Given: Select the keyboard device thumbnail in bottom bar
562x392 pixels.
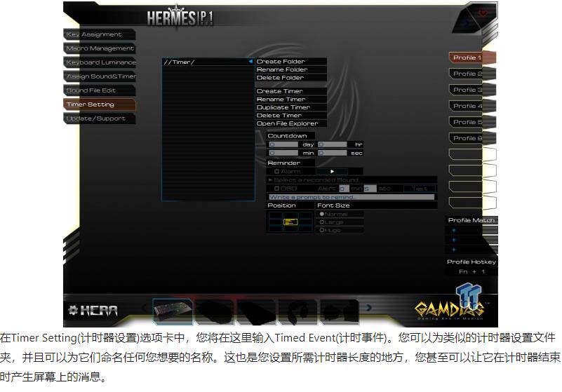Looking at the screenshot, I should (x=173, y=310).
